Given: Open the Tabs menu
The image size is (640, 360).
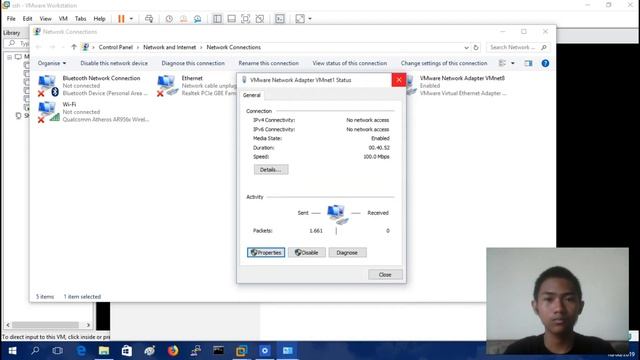Looking at the screenshot, I should [x=80, y=19].
